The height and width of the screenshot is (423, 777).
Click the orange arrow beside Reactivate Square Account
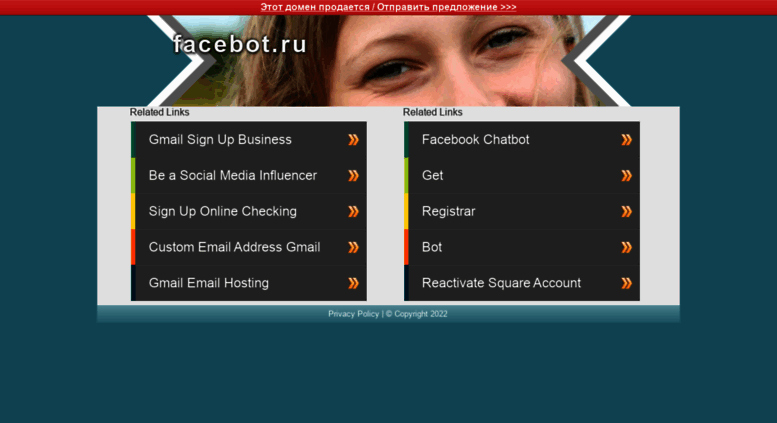[x=627, y=283]
